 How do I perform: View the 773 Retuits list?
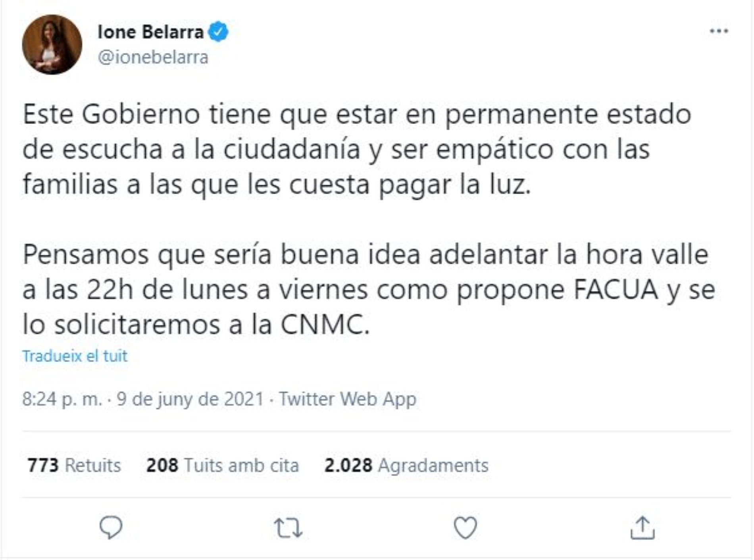(x=74, y=465)
